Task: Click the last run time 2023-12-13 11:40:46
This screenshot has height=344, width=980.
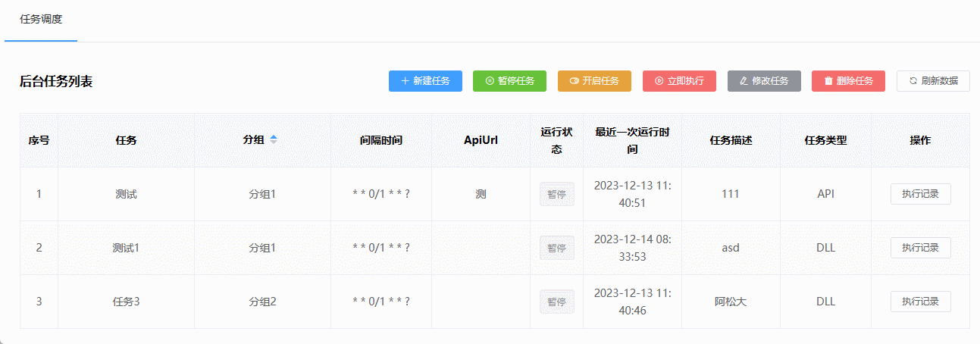Action: pos(632,302)
